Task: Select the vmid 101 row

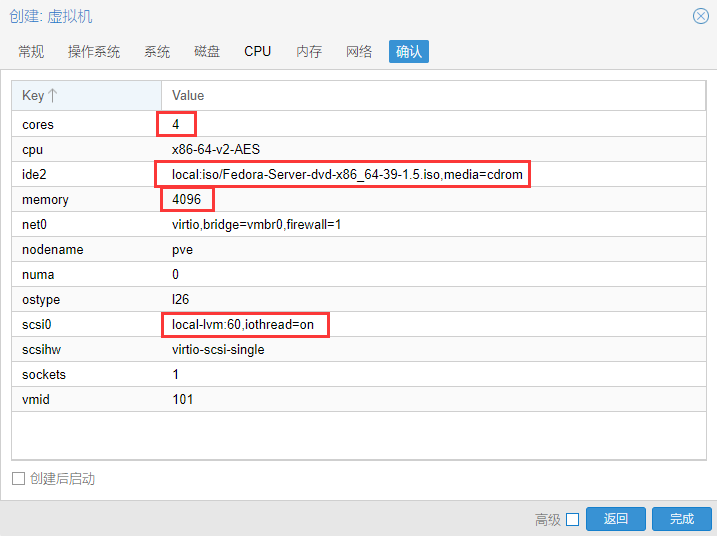Action: tap(183, 400)
